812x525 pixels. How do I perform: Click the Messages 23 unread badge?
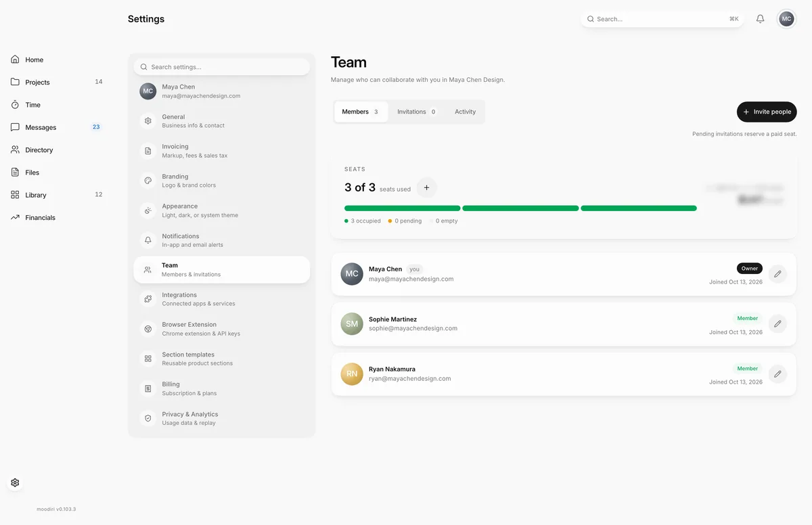[96, 127]
